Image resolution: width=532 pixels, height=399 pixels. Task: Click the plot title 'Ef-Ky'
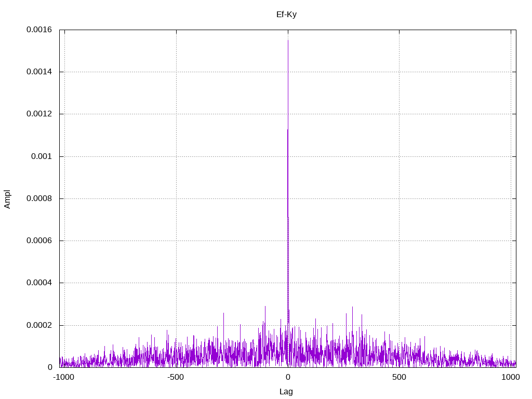pos(286,15)
